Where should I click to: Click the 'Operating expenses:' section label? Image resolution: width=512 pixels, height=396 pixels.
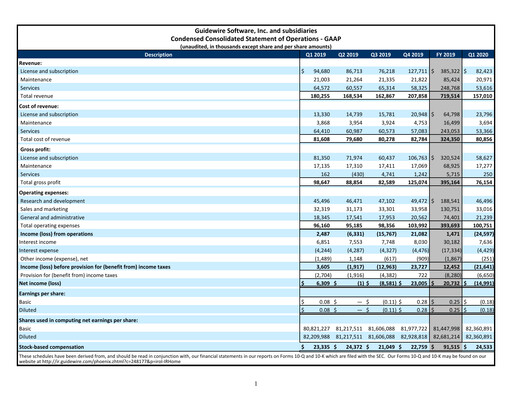click(x=44, y=193)
